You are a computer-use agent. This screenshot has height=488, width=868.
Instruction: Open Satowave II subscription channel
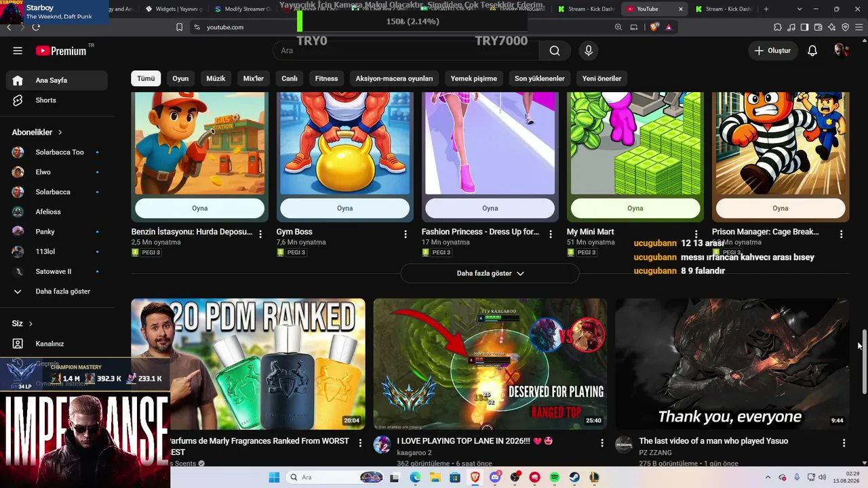point(57,271)
